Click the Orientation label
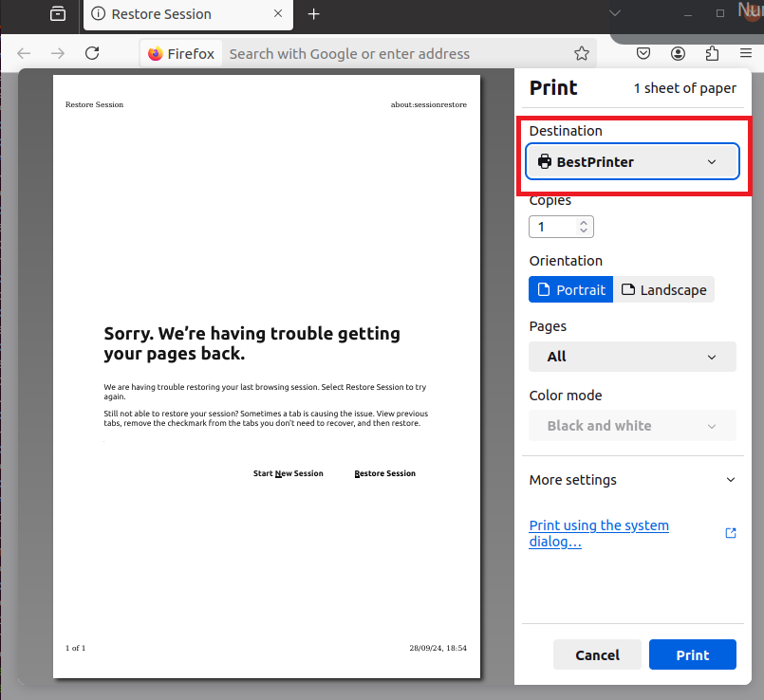Screen dimensions: 764x700 [566, 261]
